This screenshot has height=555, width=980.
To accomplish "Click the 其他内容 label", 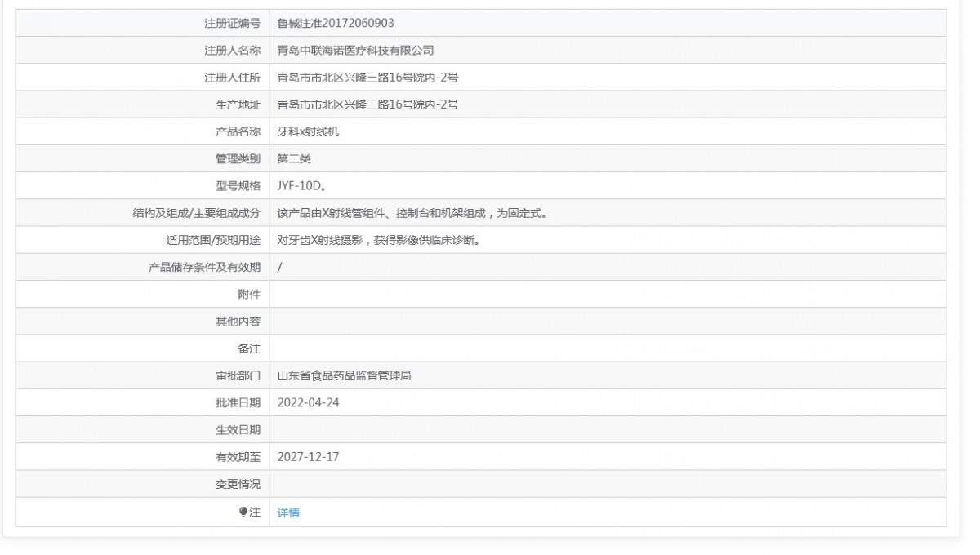I will pyautogui.click(x=238, y=322).
